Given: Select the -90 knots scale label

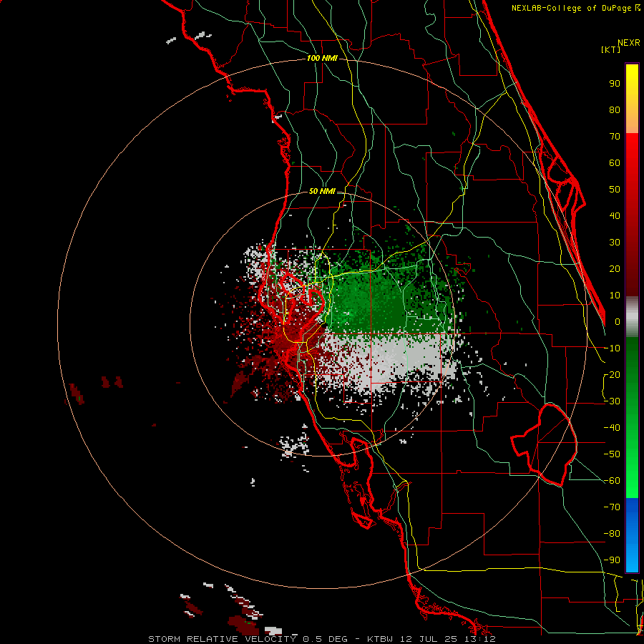Looking at the screenshot, I should click(x=612, y=560).
